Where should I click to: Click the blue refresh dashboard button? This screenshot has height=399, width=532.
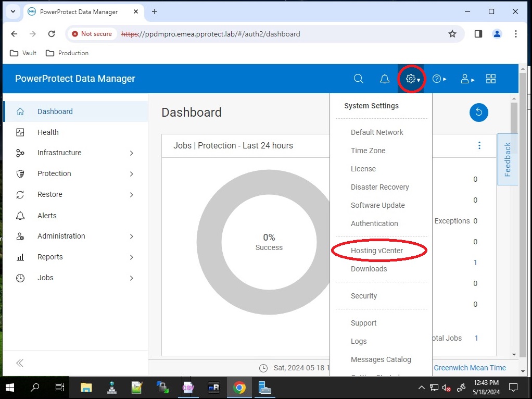pyautogui.click(x=478, y=113)
